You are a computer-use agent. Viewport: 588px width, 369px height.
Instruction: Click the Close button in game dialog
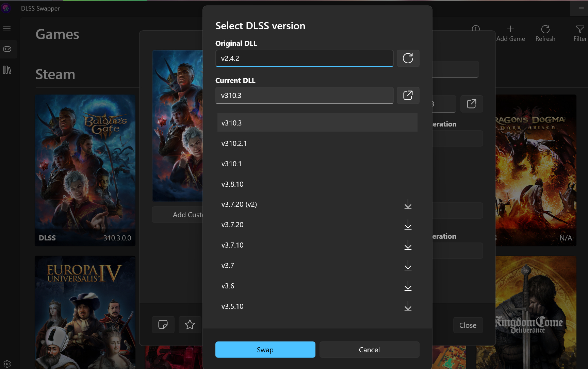coord(468,325)
